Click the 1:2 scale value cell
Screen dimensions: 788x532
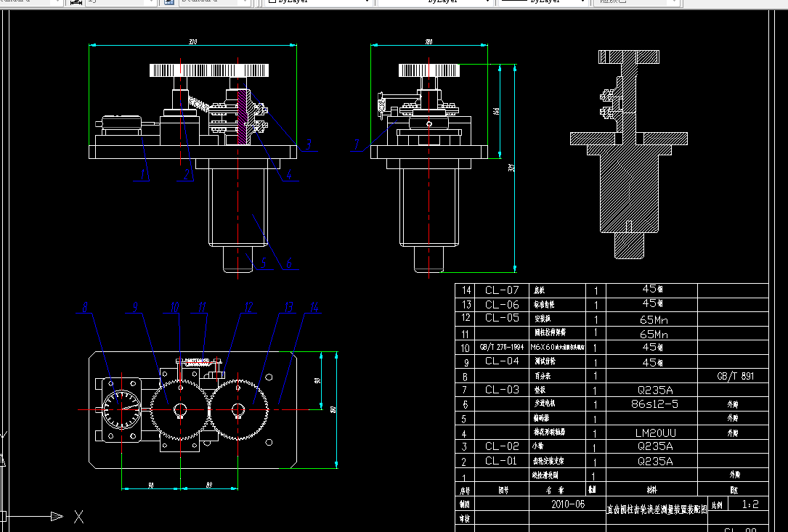pos(750,504)
